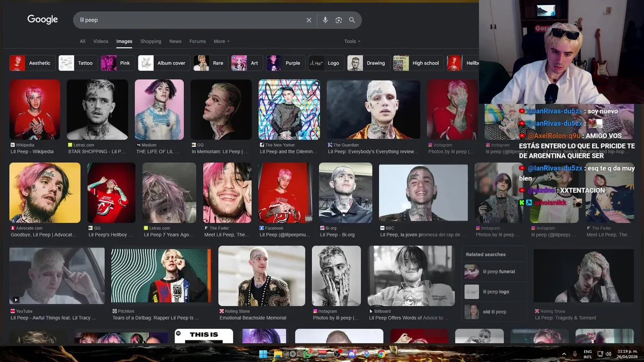
Task: Open the 'Lil Peep - Wikipedia' image result
Action: (35, 110)
